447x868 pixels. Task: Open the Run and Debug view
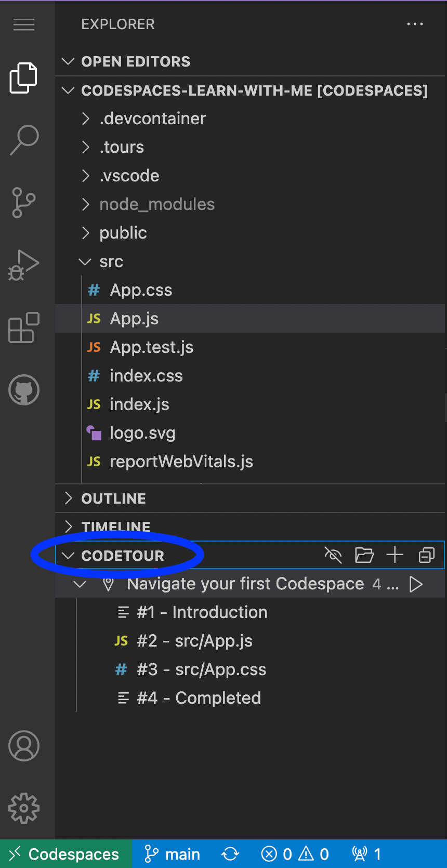[23, 264]
